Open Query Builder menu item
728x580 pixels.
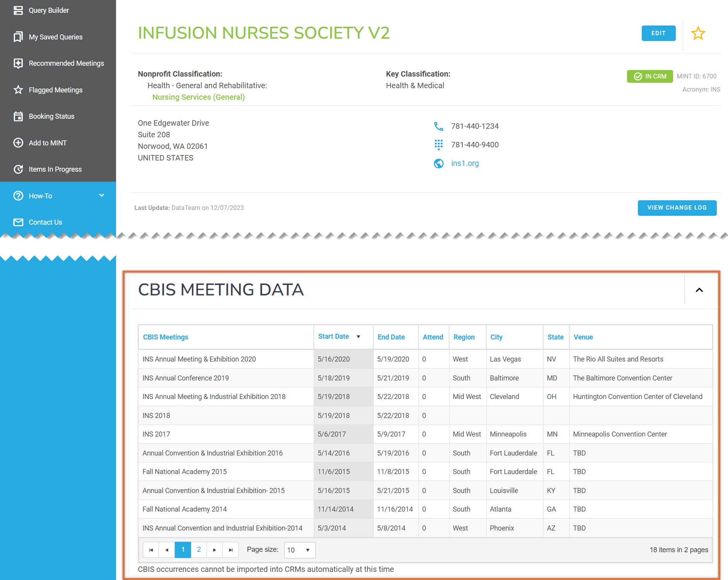[x=49, y=10]
